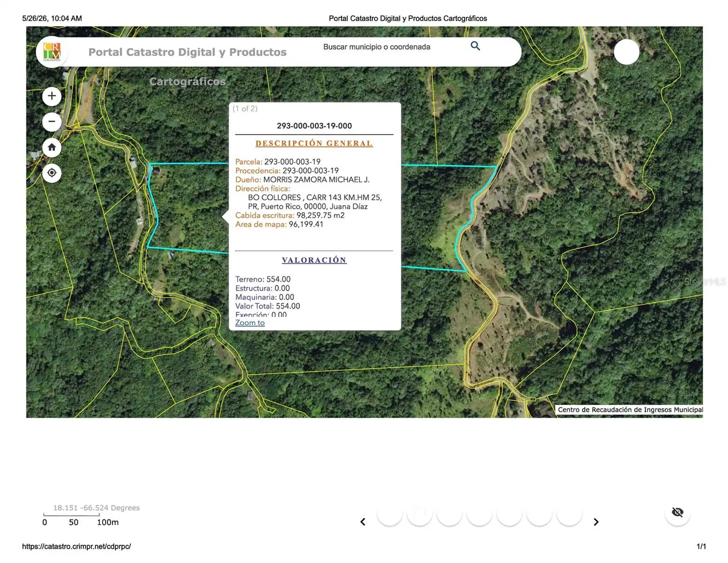
Task: Click the last round button in bottom toolbar
Action: (x=569, y=514)
